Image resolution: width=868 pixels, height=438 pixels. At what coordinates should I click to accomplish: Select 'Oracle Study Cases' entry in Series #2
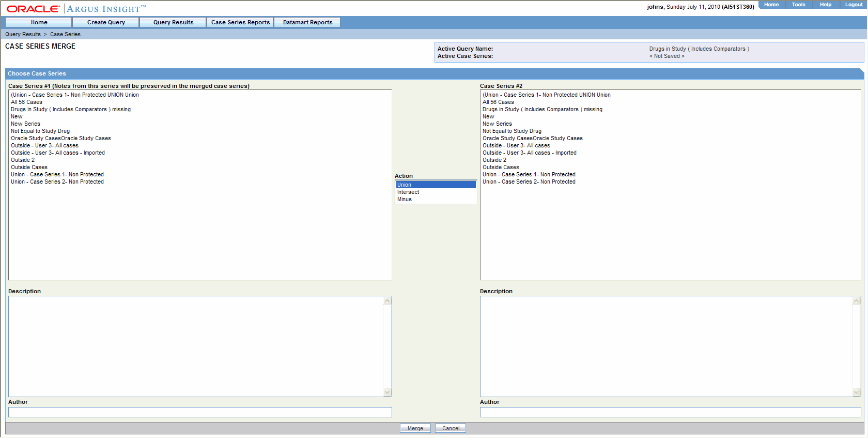coord(670,138)
